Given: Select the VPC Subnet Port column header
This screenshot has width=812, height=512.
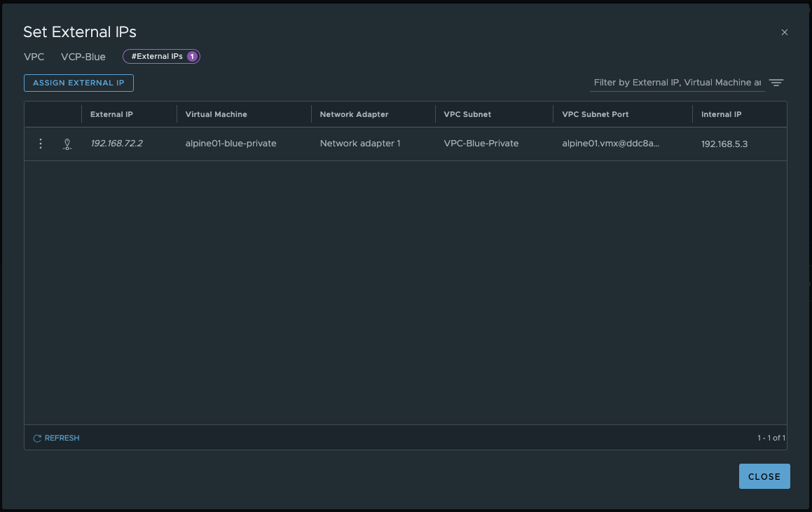Looking at the screenshot, I should click(x=595, y=114).
